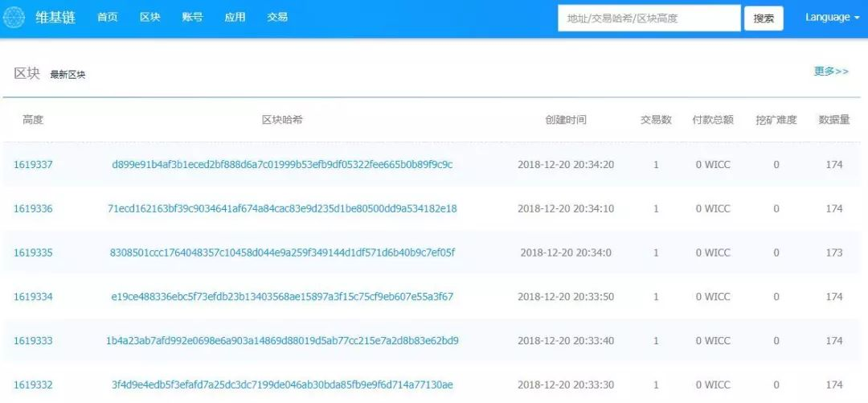Click the 交易数 column header
This screenshot has height=403, width=868.
click(x=656, y=120)
